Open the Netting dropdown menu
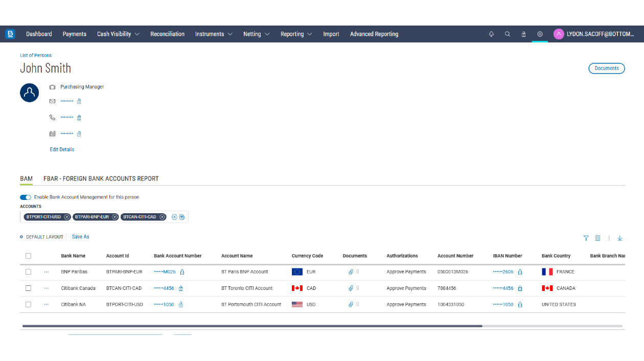 pyautogui.click(x=256, y=34)
